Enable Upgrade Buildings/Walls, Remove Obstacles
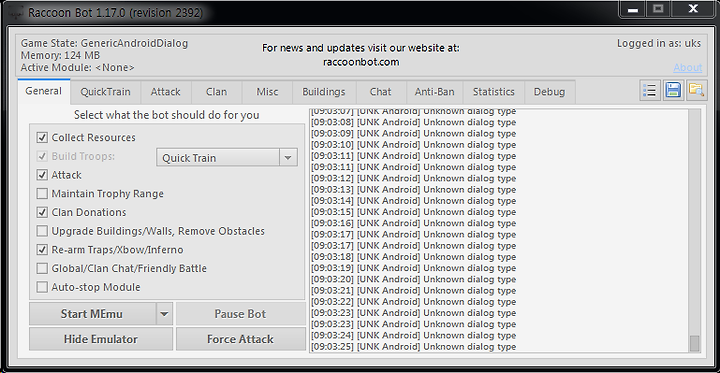 click(x=42, y=231)
